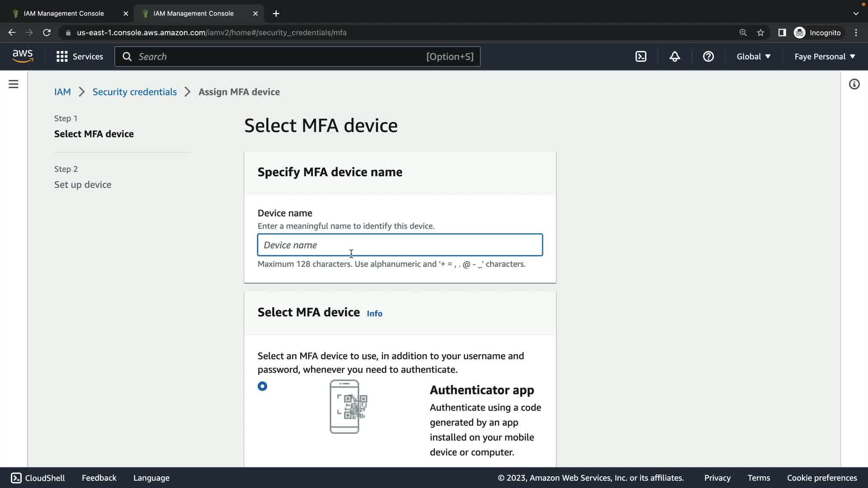
Task: Select the Authenticator app radio button
Action: pos(262,386)
